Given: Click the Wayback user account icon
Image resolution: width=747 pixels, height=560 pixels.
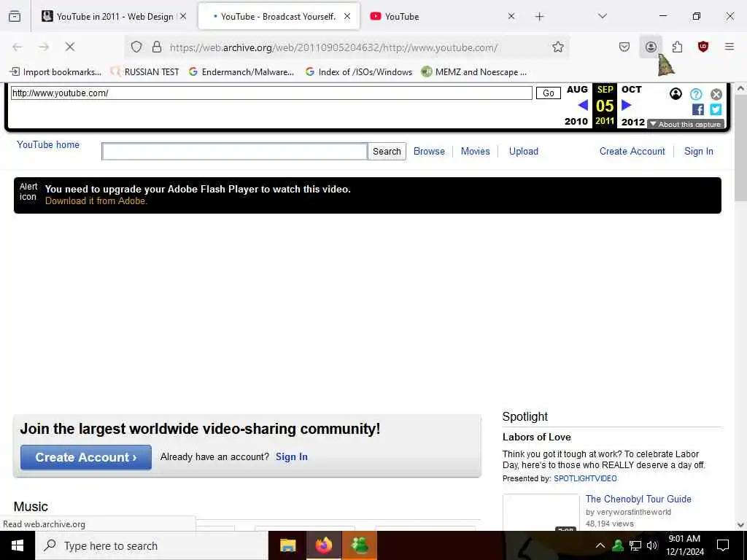Looking at the screenshot, I should point(676,94).
